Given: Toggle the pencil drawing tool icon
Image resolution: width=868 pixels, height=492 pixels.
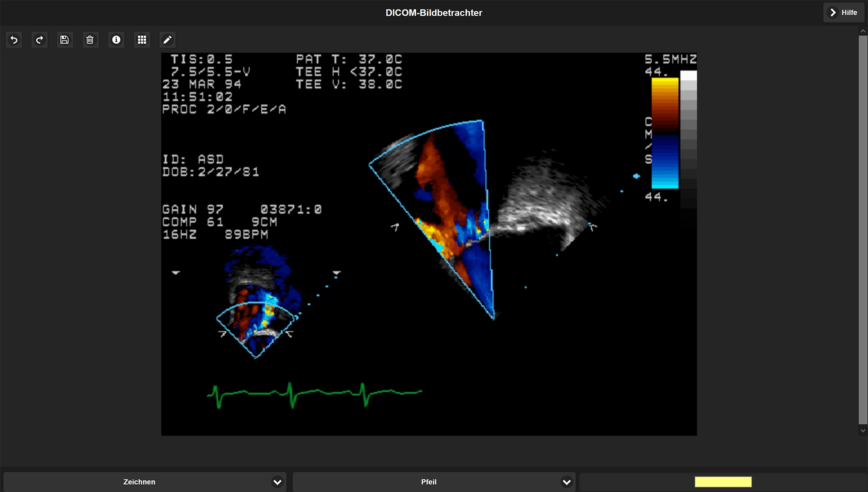Looking at the screenshot, I should (167, 40).
